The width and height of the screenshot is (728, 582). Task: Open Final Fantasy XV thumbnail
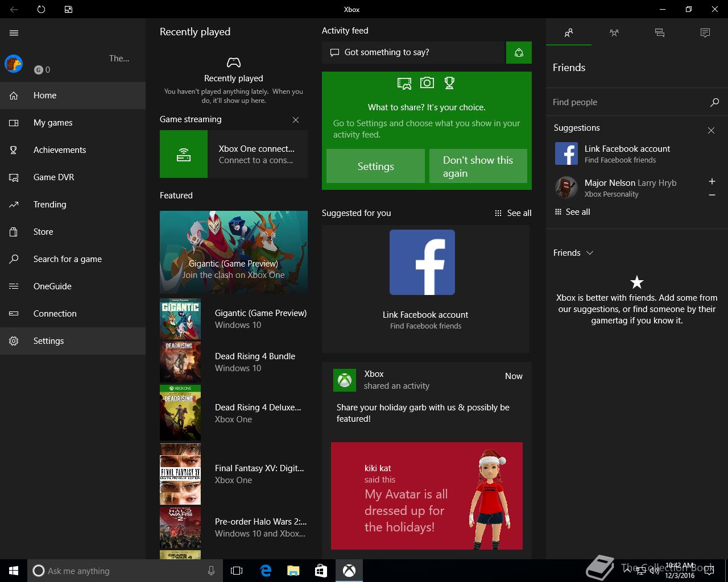pyautogui.click(x=180, y=474)
